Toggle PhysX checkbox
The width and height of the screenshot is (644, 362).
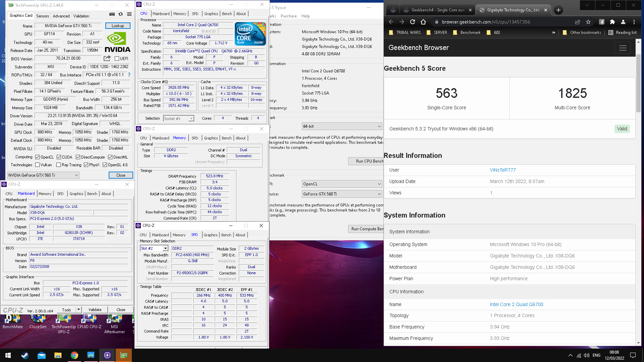click(x=86, y=165)
